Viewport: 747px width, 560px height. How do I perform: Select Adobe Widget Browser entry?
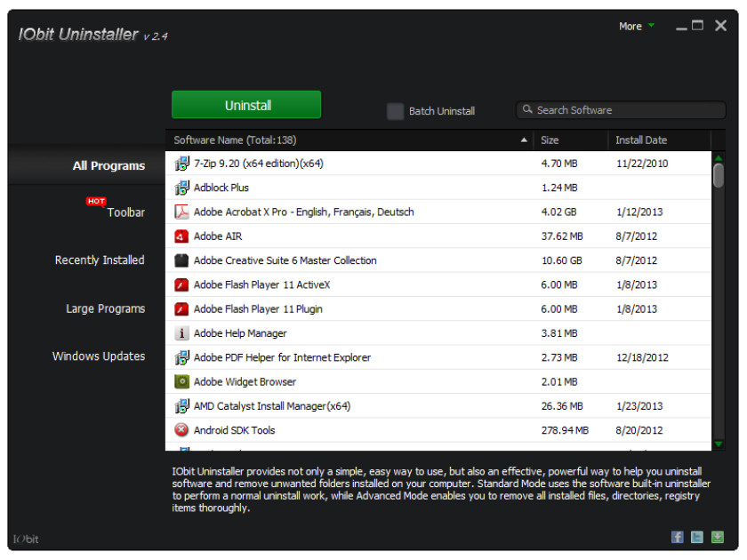[438, 382]
